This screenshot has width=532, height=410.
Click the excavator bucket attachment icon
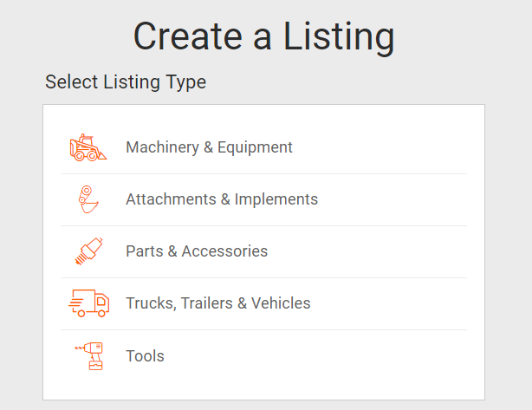88,199
